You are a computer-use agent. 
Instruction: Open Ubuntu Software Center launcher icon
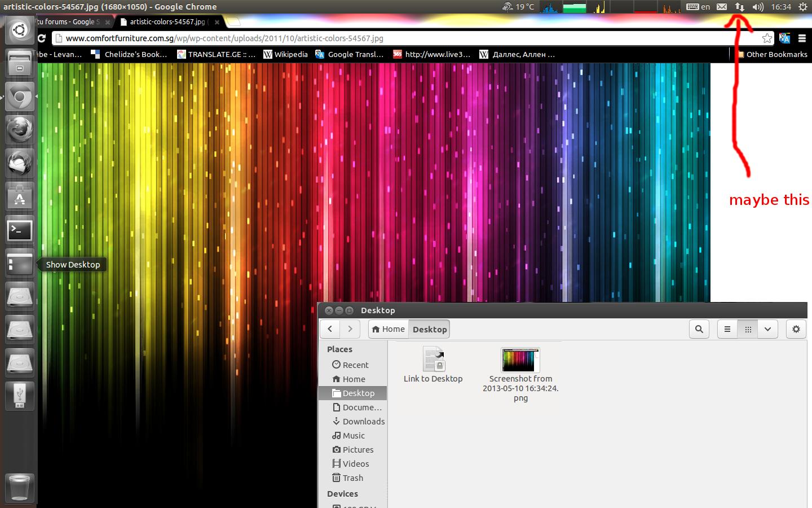19,196
